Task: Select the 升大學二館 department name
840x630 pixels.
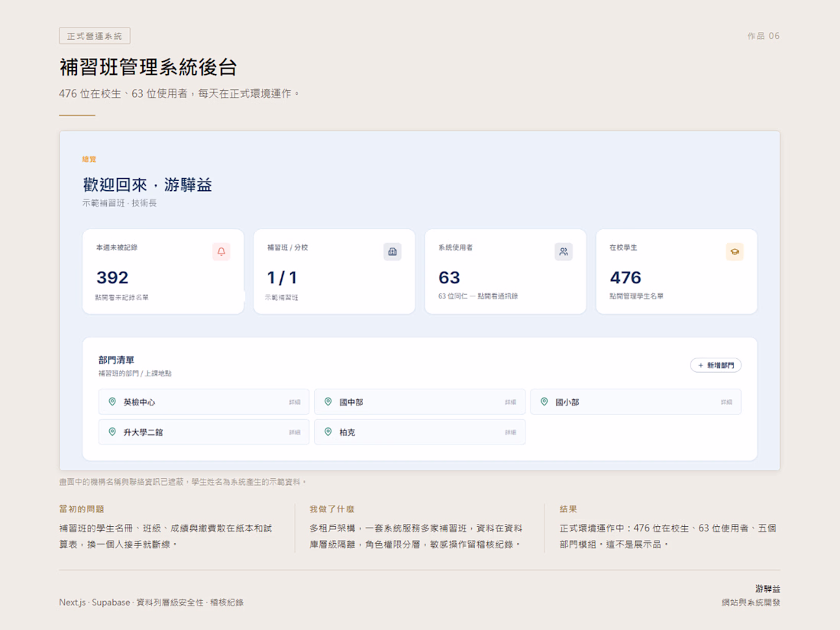Action: tap(143, 432)
